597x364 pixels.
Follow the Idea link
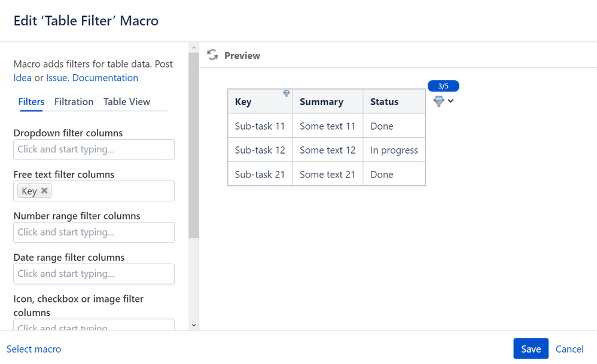[23, 78]
